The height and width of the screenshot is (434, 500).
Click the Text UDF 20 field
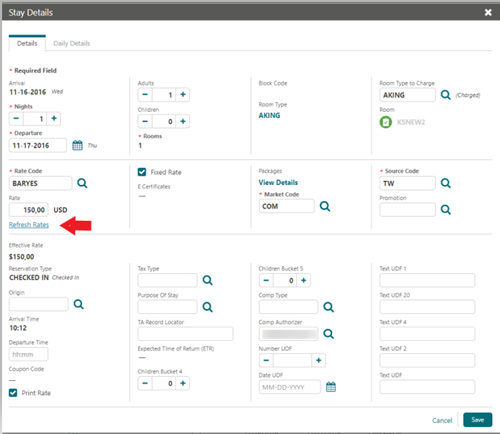point(427,307)
